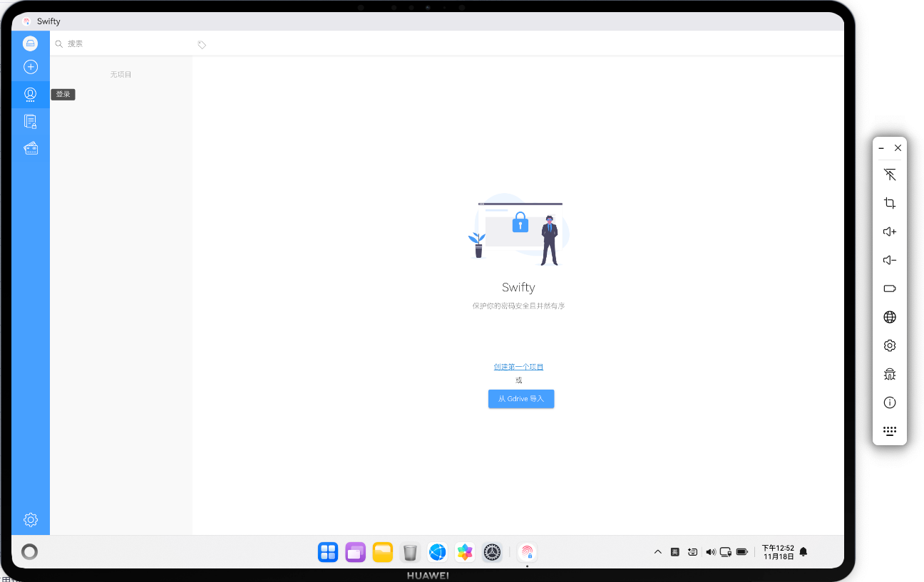Click the keyboard icon in emulator toolbar
Image resolution: width=924 pixels, height=582 pixels.
pyautogui.click(x=890, y=431)
